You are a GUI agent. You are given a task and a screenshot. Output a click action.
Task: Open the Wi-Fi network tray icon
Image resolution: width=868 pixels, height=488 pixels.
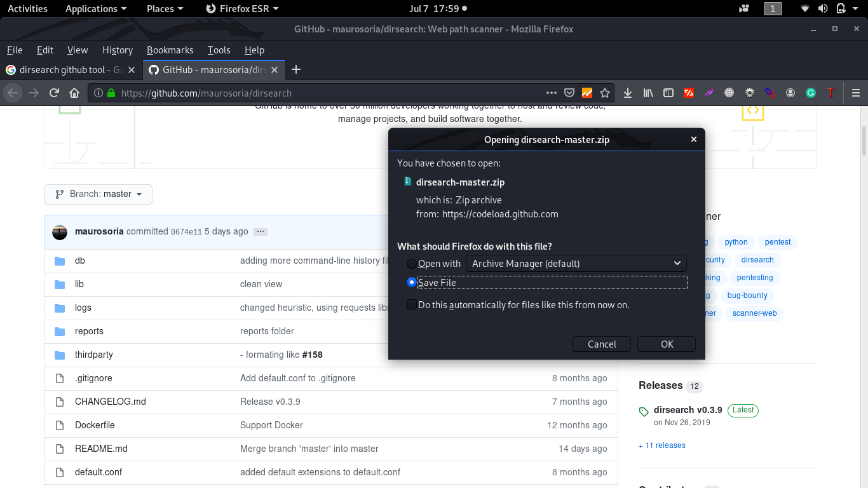pyautogui.click(x=805, y=9)
